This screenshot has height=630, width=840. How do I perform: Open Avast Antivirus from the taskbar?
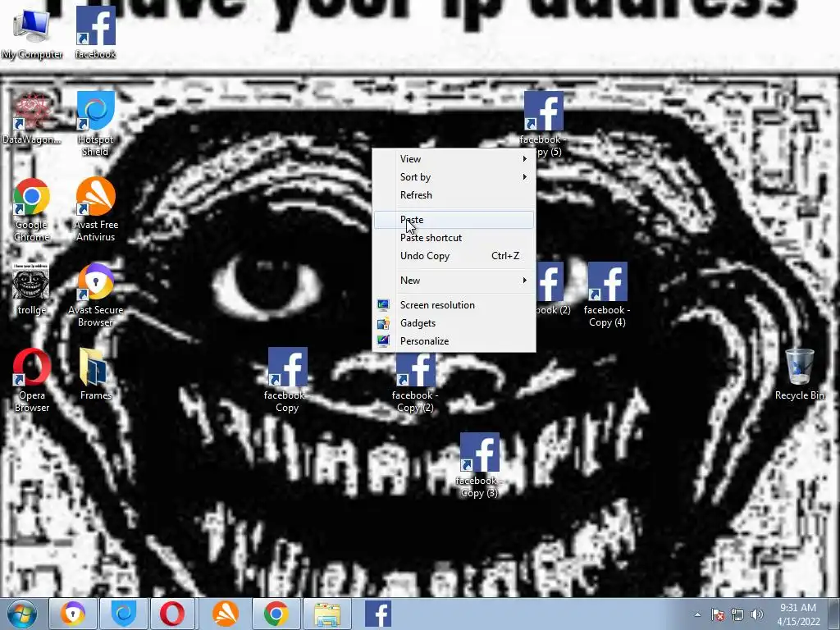(x=225, y=614)
